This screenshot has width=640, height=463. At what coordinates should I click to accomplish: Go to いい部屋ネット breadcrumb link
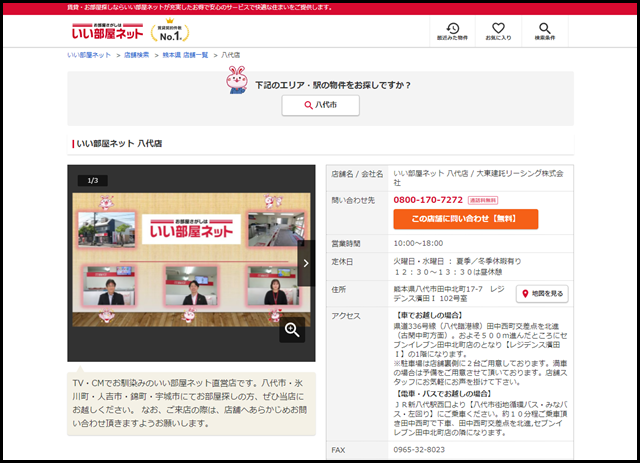pos(89,55)
